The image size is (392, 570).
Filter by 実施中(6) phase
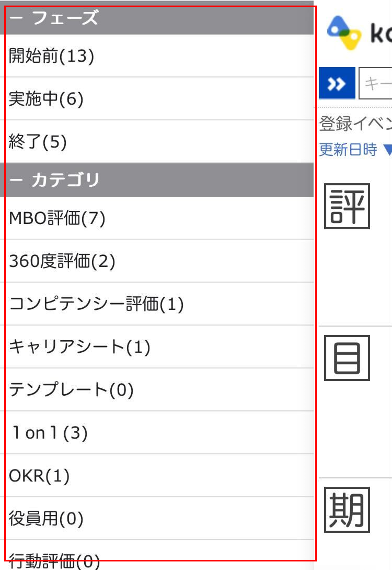(157, 99)
